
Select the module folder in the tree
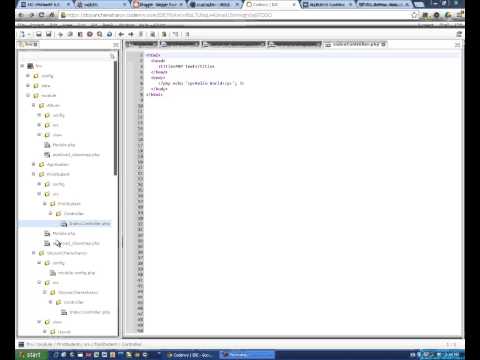pyautogui.click(x=49, y=96)
